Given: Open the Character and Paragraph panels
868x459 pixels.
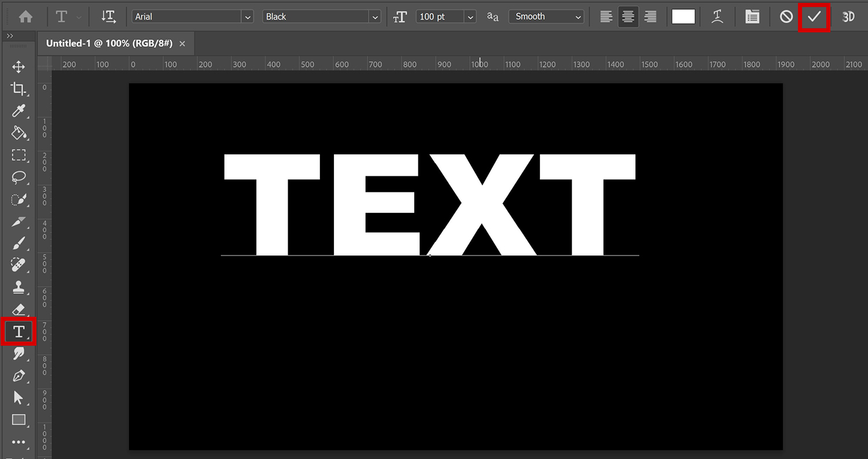Looking at the screenshot, I should click(752, 16).
